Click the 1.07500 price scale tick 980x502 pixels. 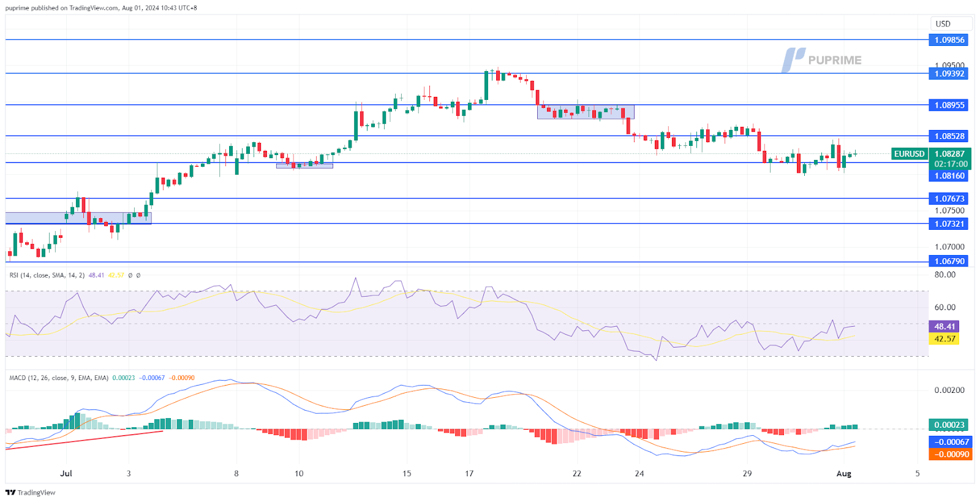[x=949, y=211]
